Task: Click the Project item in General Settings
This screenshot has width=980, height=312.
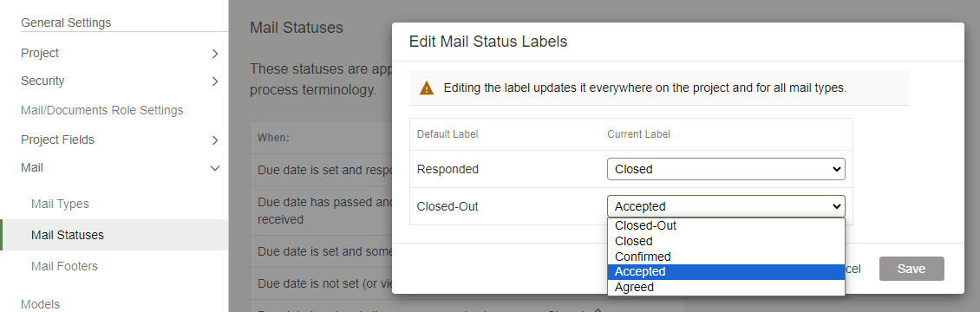Action: 40,53
